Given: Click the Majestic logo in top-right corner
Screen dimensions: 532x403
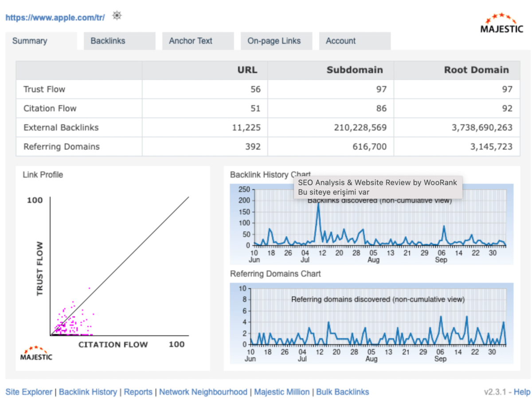Looking at the screenshot, I should click(501, 23).
